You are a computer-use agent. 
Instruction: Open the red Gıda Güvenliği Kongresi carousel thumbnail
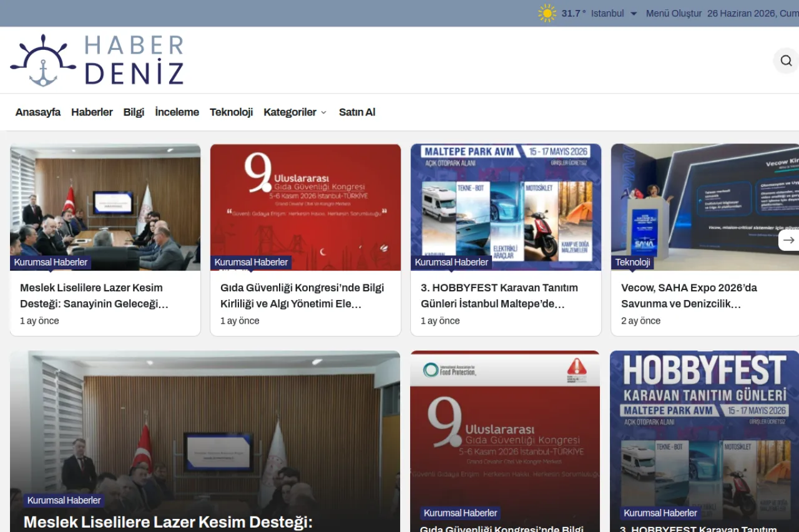(x=306, y=207)
